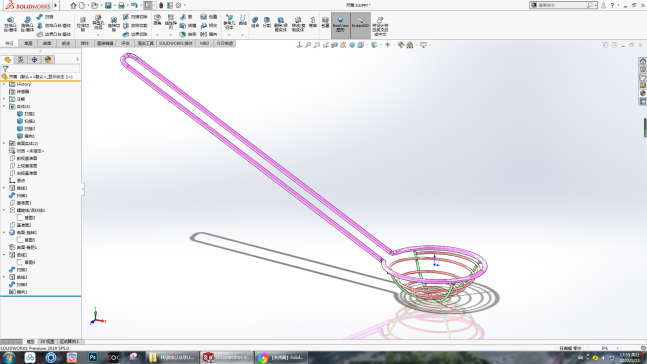Open the Appearances pane in right task pane
This screenshot has width=647, height=364.
click(x=643, y=93)
